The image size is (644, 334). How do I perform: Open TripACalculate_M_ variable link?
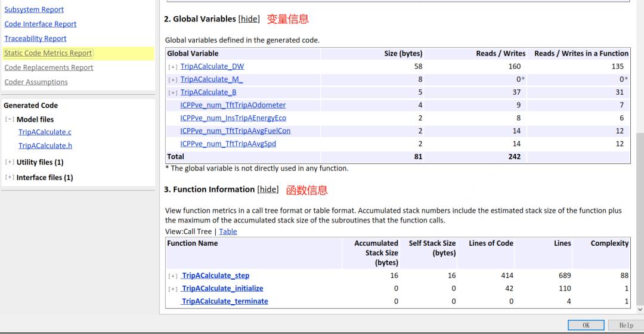tap(212, 79)
